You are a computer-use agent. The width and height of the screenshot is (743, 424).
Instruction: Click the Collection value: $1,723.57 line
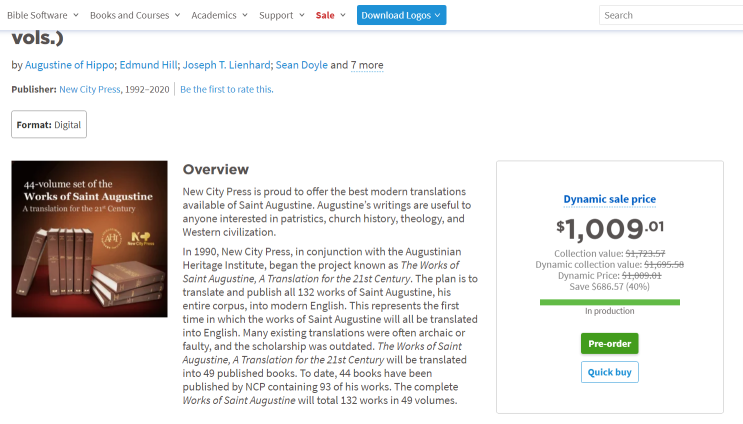(x=609, y=253)
